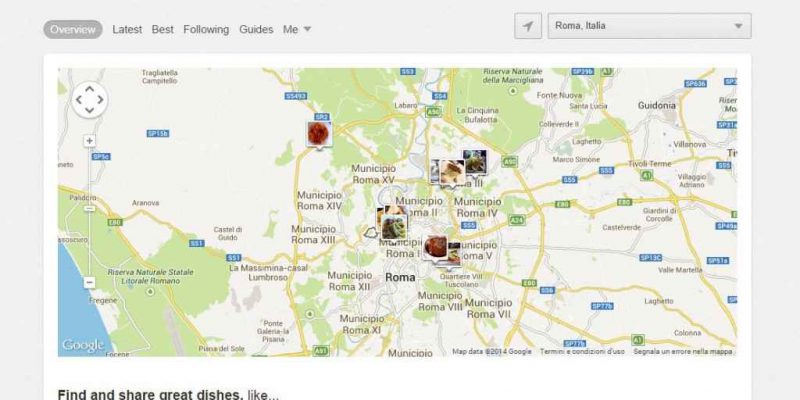
Task: Select the Overview tab
Action: pos(72,30)
